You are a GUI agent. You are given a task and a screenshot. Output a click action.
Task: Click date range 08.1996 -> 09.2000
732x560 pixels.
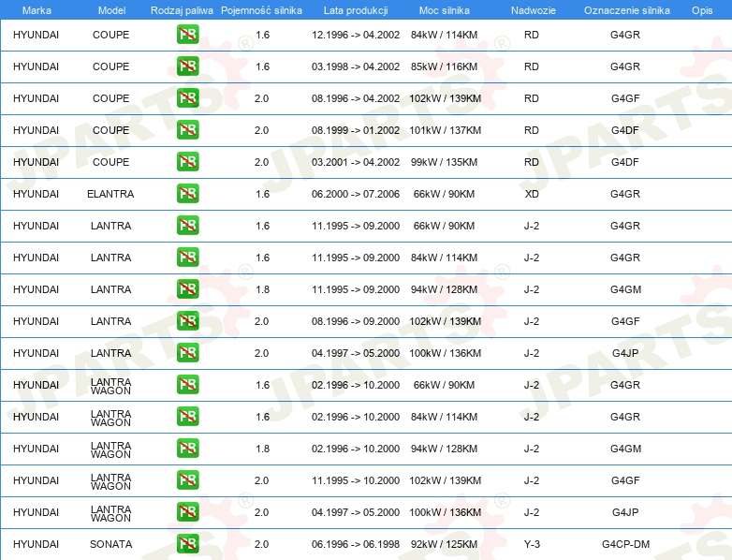pyautogui.click(x=356, y=321)
